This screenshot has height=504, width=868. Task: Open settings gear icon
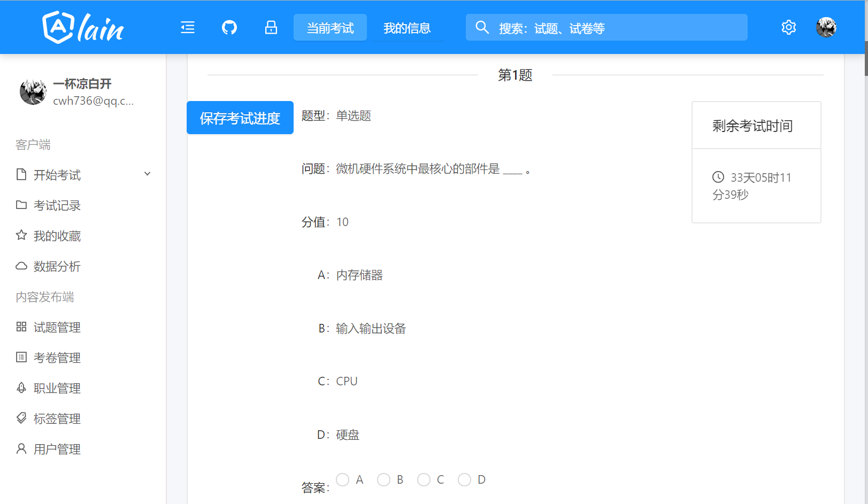788,27
